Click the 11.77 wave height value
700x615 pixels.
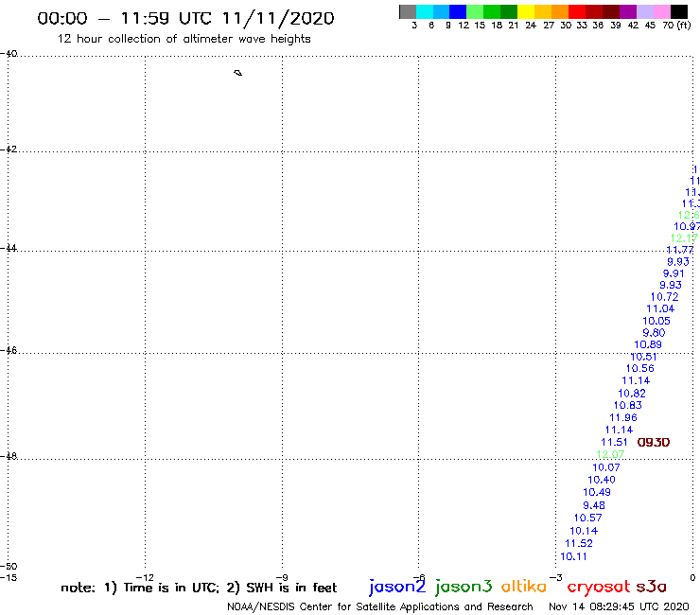680,250
